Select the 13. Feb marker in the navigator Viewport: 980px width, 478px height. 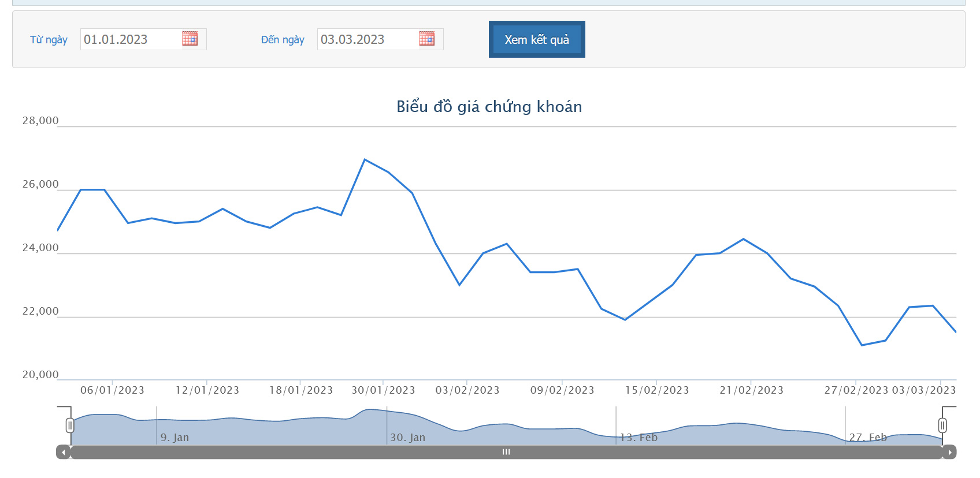point(639,438)
